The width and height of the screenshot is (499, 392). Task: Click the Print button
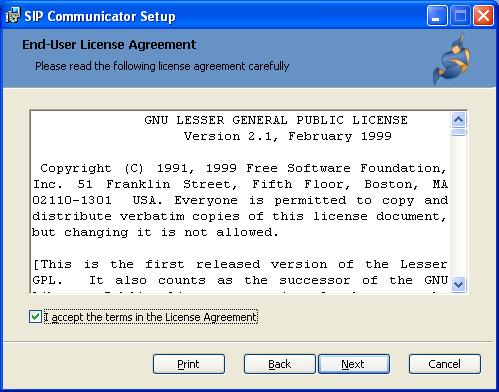189,364
